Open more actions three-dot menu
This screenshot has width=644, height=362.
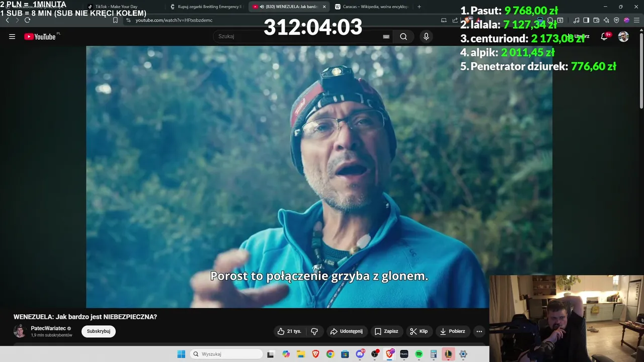[479, 331]
